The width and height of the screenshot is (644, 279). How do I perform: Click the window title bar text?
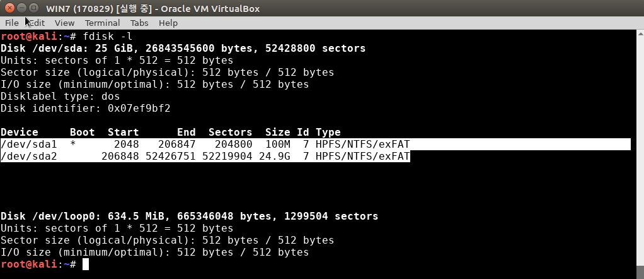tap(152, 8)
